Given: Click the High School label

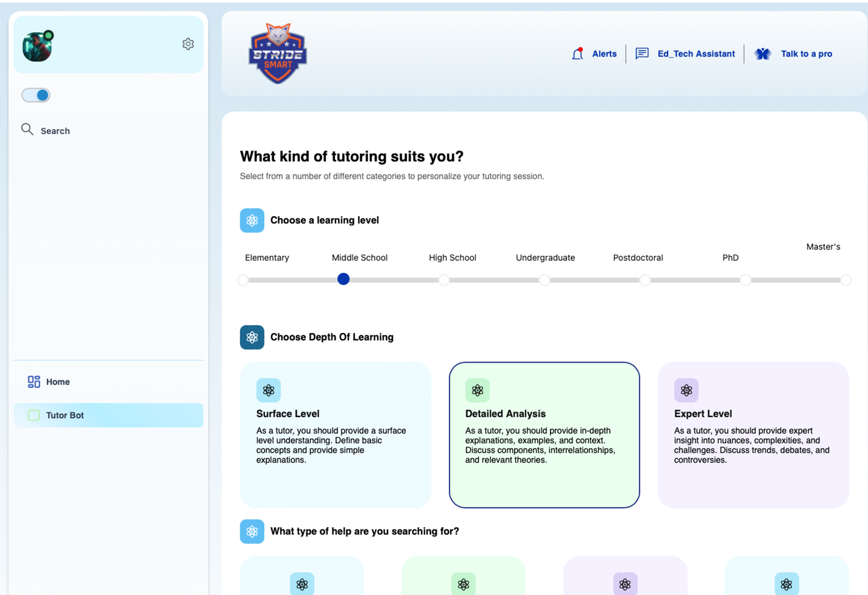Looking at the screenshot, I should click(x=453, y=258).
